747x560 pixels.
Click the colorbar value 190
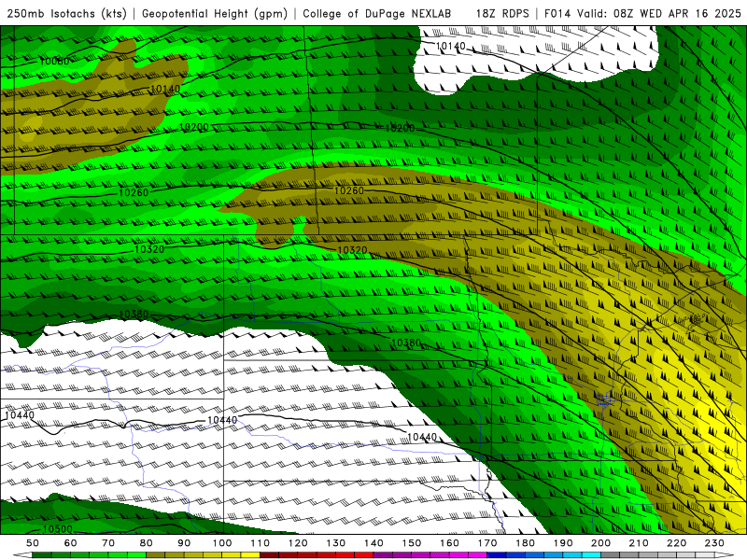point(563,543)
